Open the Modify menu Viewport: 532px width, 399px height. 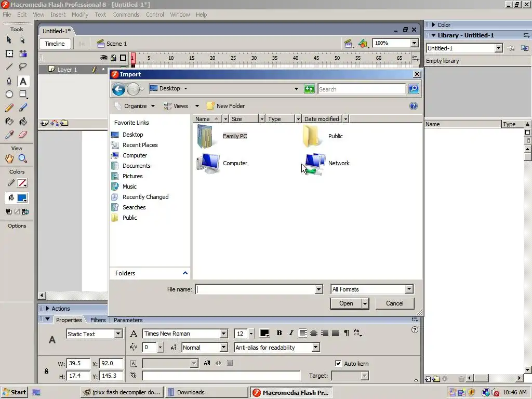80,15
